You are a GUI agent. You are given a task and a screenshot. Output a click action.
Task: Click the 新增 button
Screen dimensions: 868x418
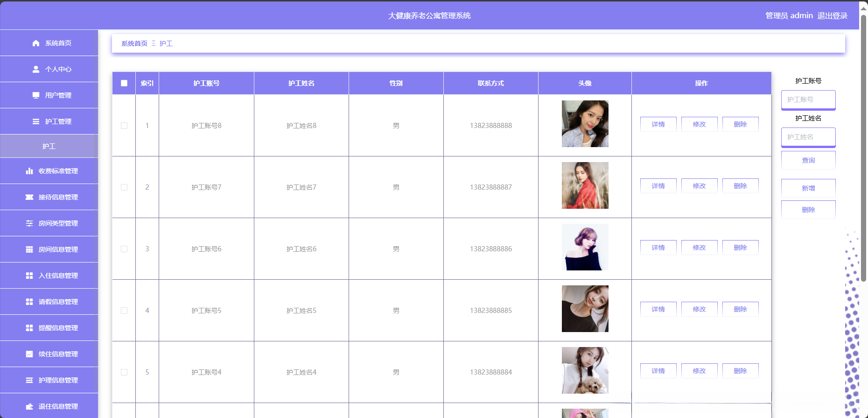click(808, 188)
